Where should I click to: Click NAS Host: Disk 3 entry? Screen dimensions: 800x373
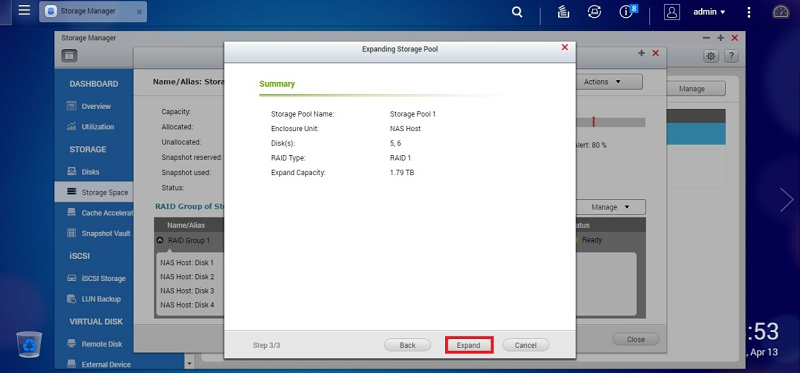(187, 291)
